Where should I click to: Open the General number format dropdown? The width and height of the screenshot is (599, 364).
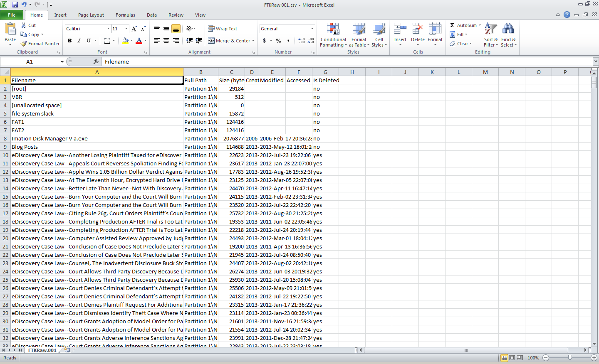click(x=312, y=29)
